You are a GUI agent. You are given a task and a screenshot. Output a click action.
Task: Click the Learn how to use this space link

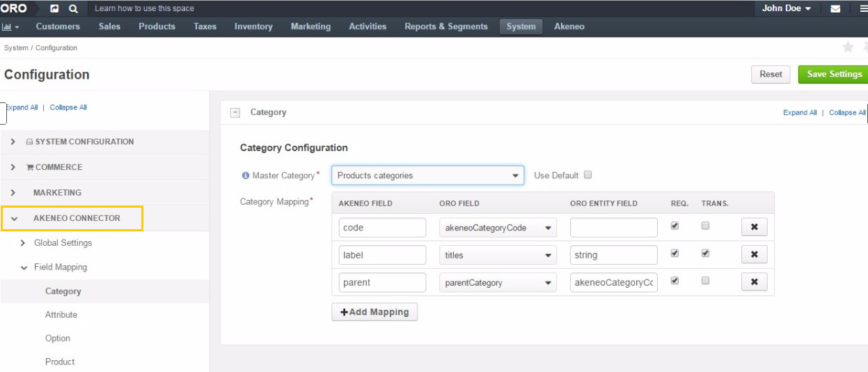(144, 8)
